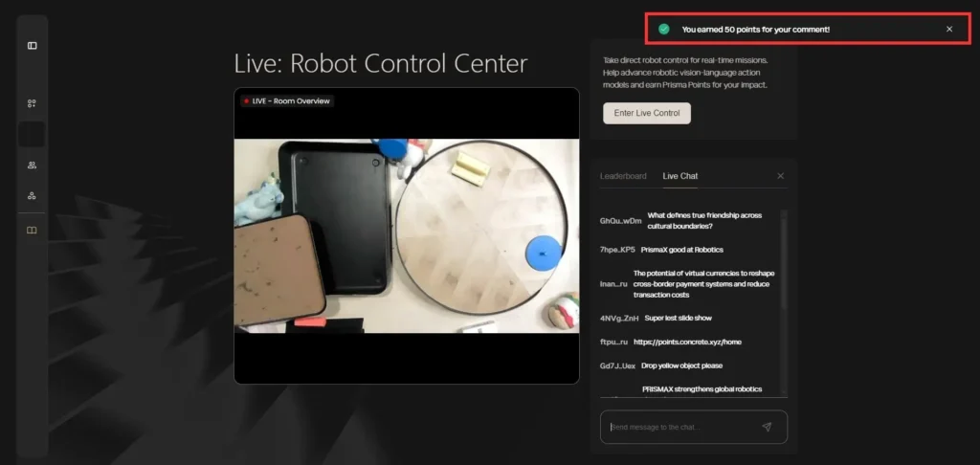
Task: Close the Live Chat panel
Action: (x=780, y=176)
